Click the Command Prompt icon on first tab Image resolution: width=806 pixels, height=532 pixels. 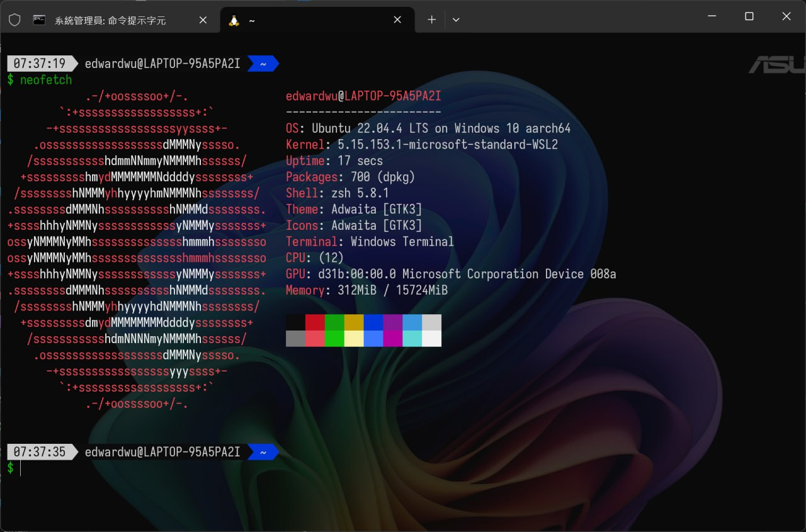(x=39, y=20)
